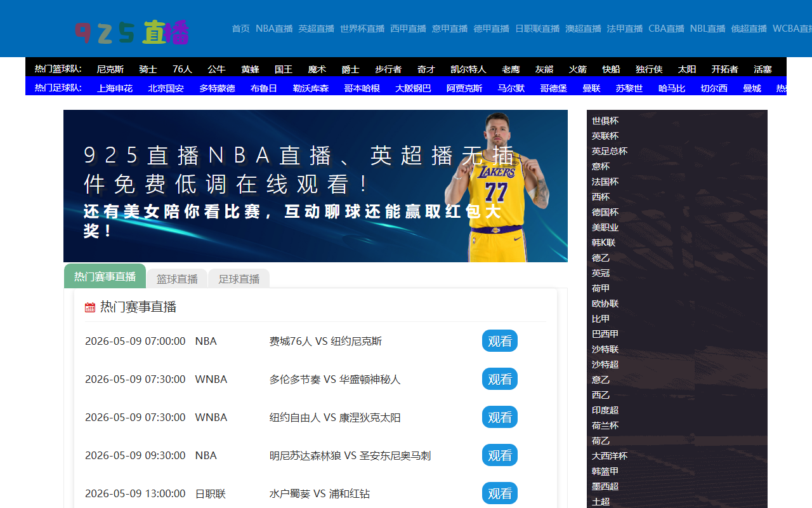
Task: Open 阿贾克斯 football team link
Action: click(464, 88)
